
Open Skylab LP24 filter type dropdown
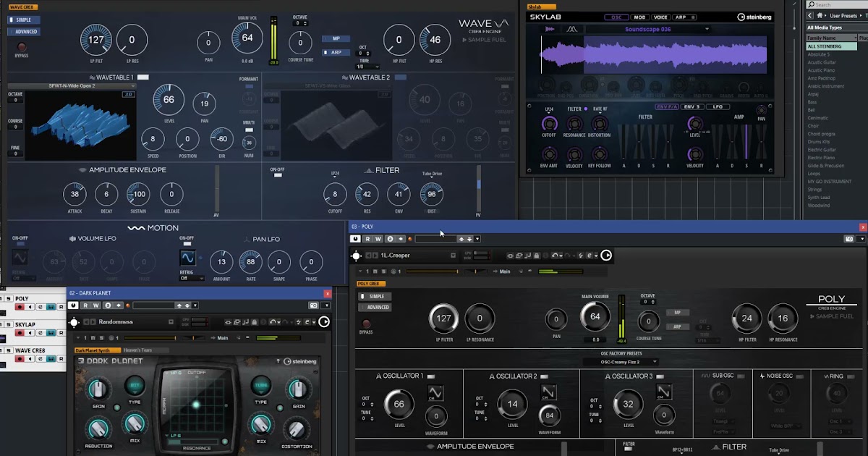(550, 109)
